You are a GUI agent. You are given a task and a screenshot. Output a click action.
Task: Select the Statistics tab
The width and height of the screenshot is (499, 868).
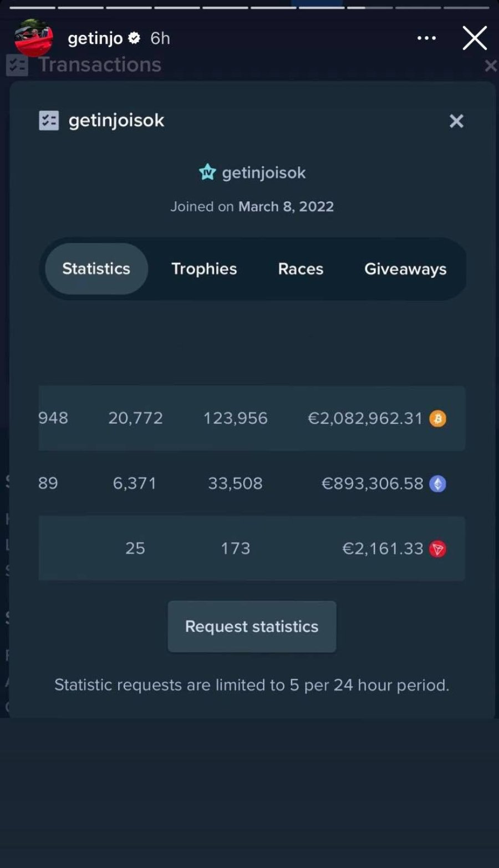(96, 268)
